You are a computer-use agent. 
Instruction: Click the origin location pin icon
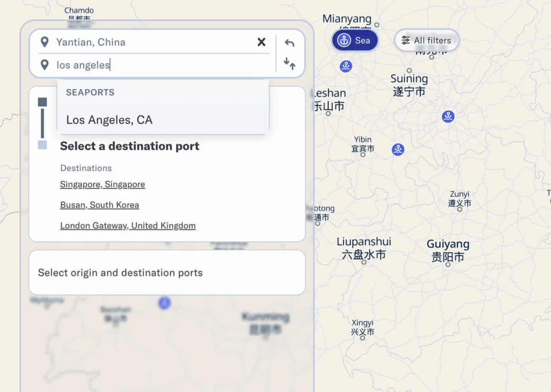click(45, 42)
